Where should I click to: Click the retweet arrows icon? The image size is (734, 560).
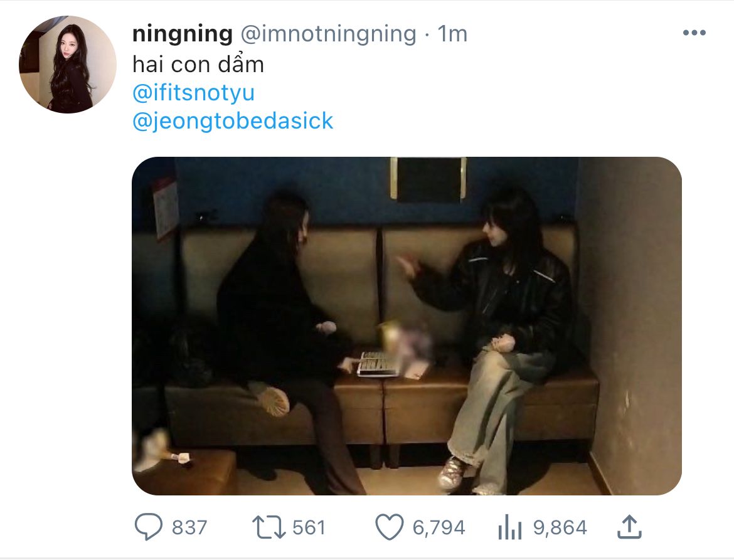pyautogui.click(x=269, y=527)
